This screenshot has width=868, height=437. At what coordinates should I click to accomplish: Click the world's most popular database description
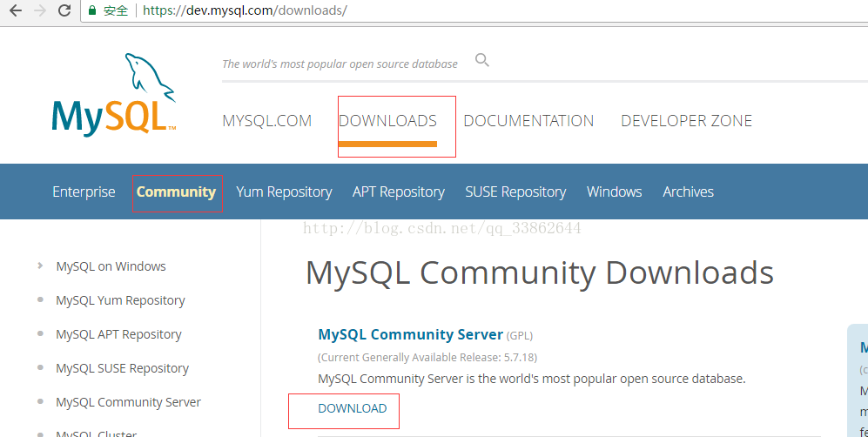531,379
